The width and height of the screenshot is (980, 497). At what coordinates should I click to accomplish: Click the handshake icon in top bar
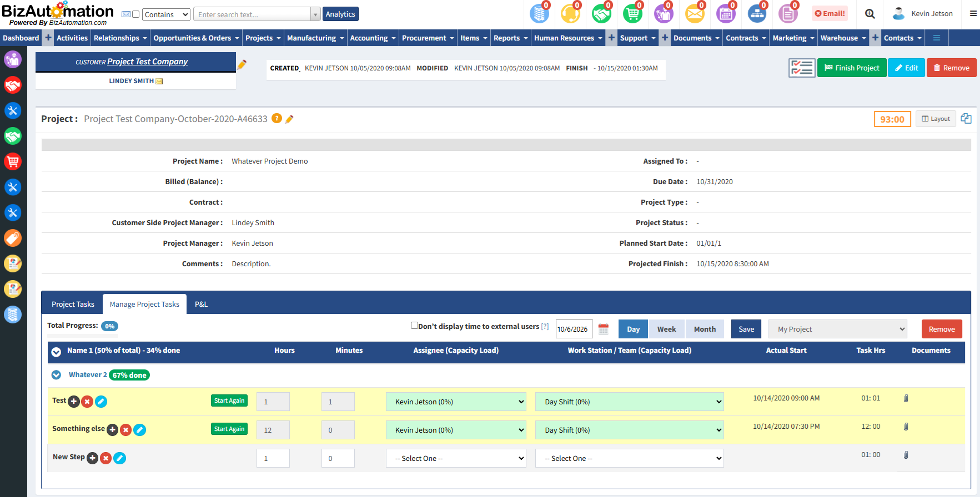601,13
